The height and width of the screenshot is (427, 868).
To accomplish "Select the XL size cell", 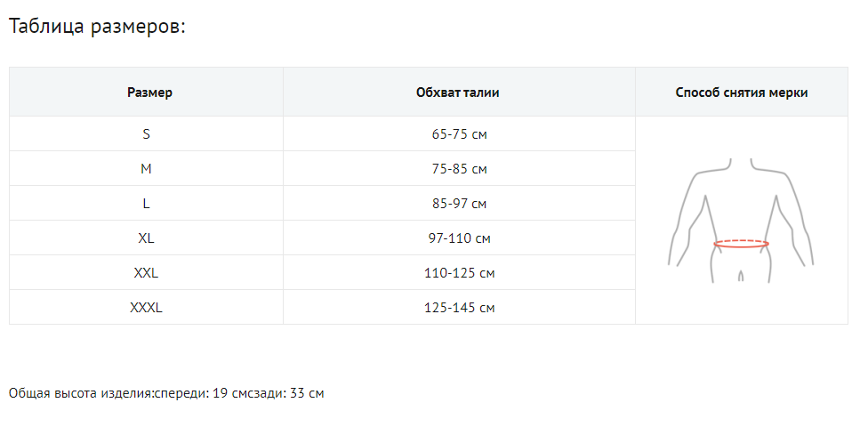I will pos(146,238).
